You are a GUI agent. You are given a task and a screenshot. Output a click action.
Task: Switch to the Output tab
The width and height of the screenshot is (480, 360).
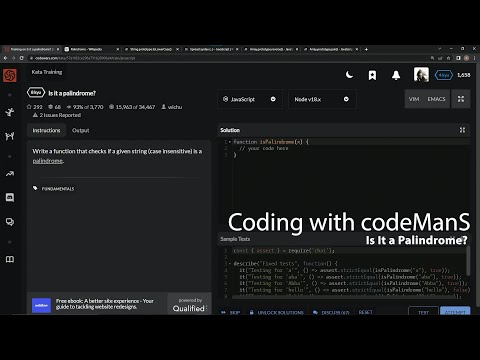point(81,130)
